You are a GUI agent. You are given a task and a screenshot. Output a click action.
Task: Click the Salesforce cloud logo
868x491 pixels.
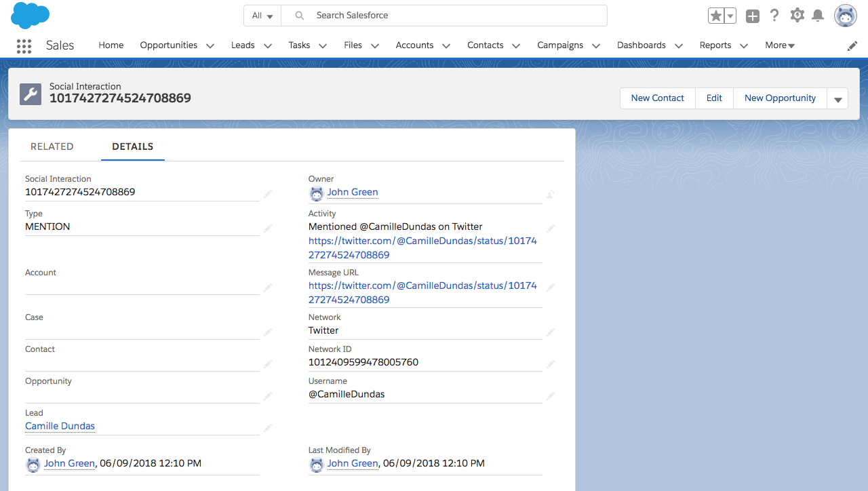[x=31, y=16]
